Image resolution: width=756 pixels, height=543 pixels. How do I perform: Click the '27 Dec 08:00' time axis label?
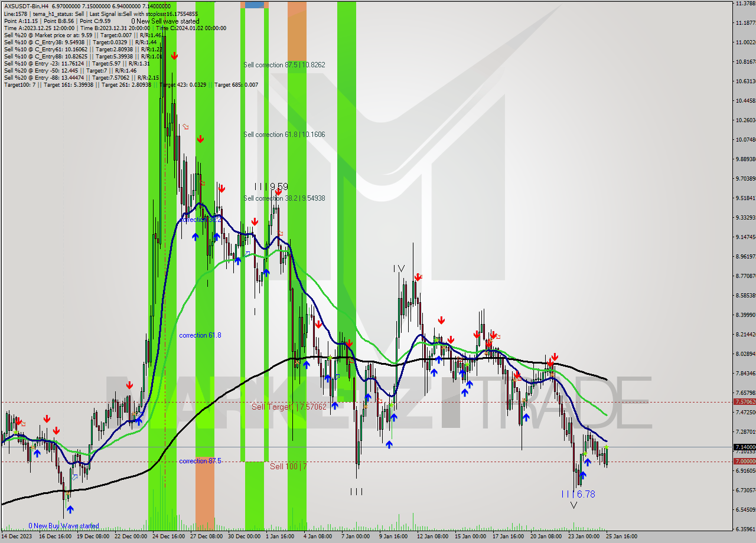[206, 537]
